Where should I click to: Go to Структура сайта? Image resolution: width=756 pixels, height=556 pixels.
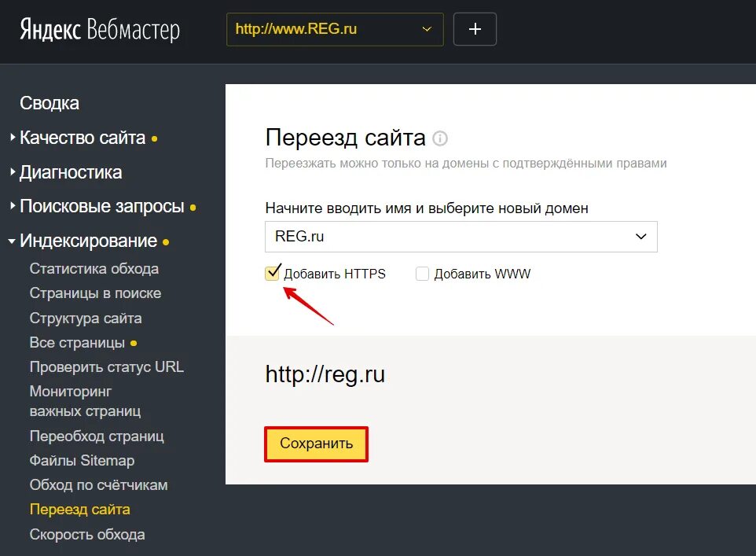tap(86, 319)
